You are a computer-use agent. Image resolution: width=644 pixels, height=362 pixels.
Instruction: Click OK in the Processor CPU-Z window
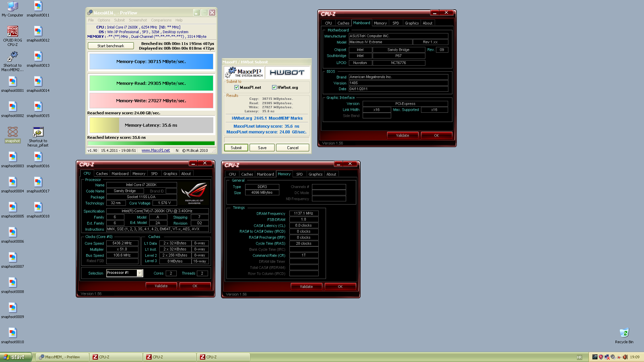point(195,286)
